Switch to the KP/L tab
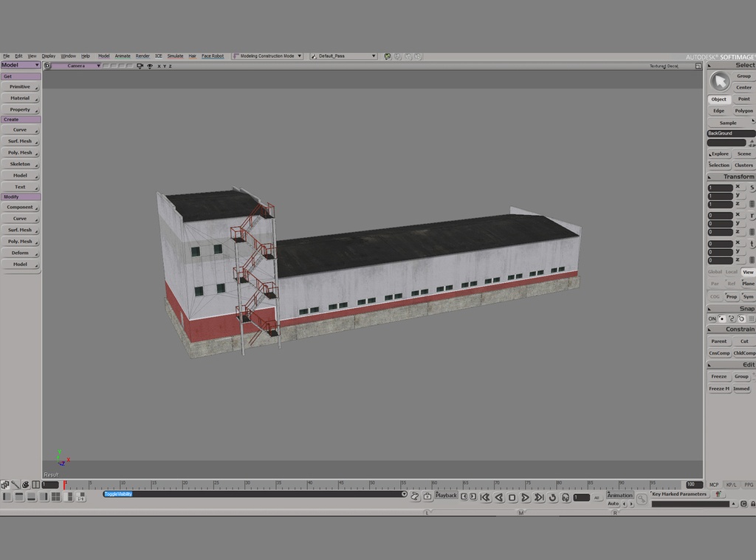The width and height of the screenshot is (756, 560). click(x=731, y=484)
